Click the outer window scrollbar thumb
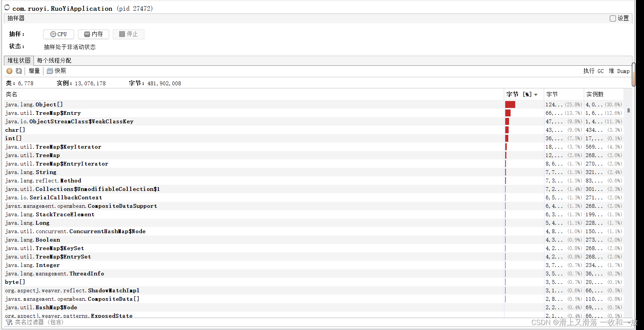644x330 pixels. [634, 75]
